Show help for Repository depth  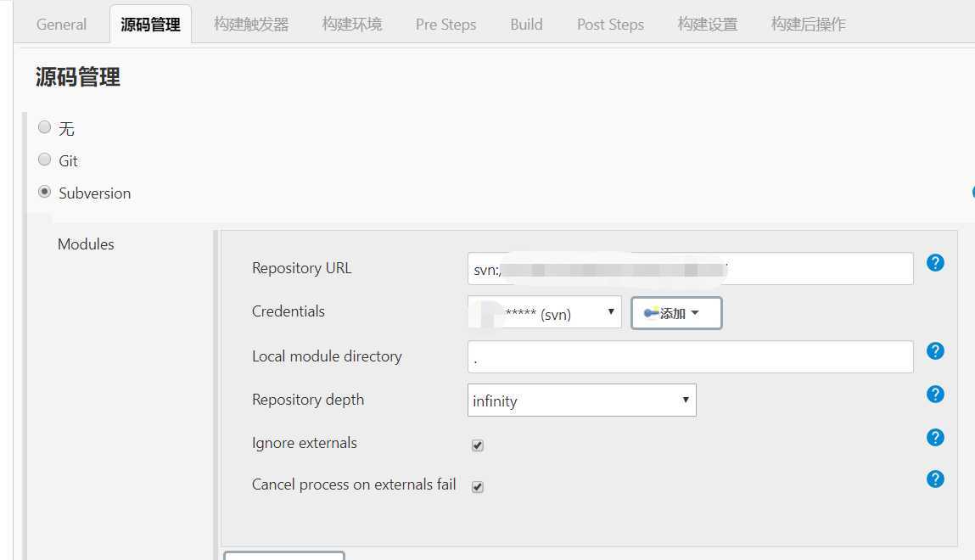[x=935, y=394]
